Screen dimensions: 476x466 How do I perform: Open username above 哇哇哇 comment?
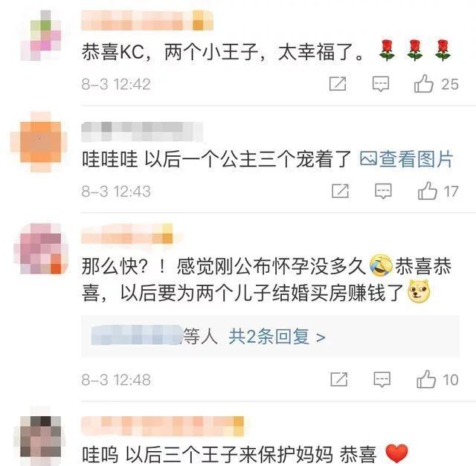(142, 132)
